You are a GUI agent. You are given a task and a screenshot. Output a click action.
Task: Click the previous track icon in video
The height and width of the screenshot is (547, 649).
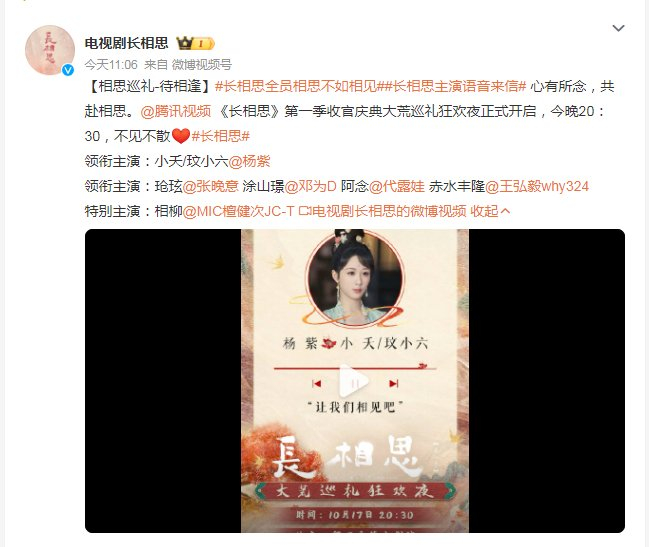317,384
